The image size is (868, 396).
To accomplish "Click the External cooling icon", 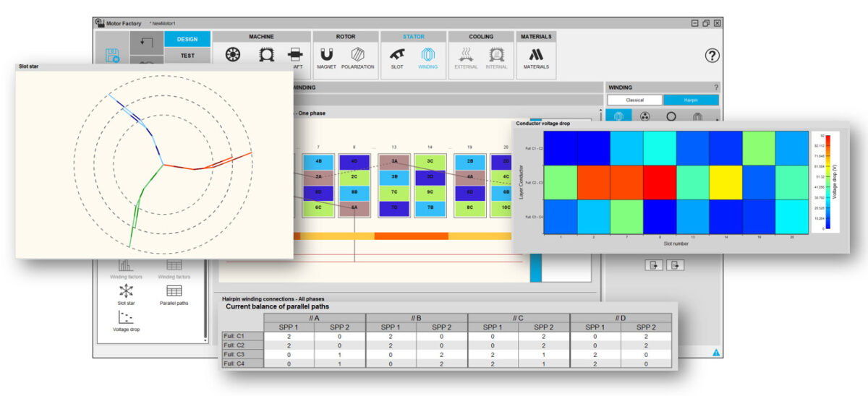I will [466, 56].
